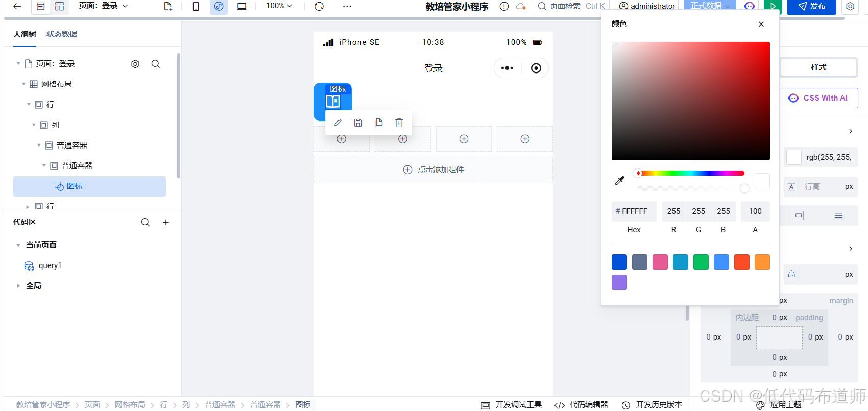This screenshot has height=411, width=868.
Task: Click the delete trash icon on component toolbar
Action: click(x=399, y=123)
